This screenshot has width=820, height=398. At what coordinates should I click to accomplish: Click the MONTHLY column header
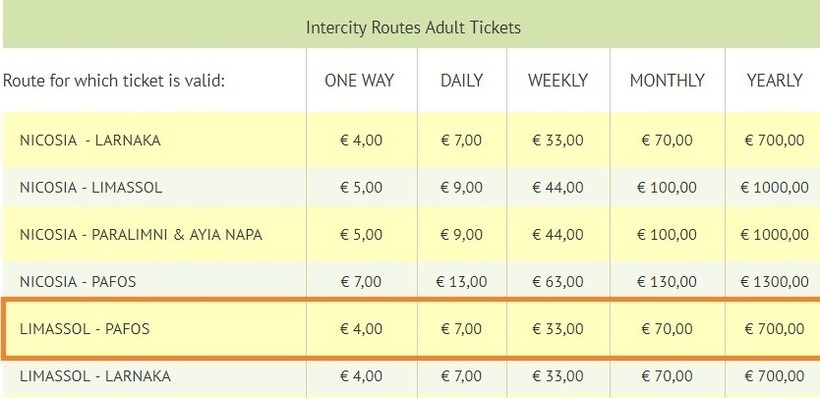tap(667, 81)
